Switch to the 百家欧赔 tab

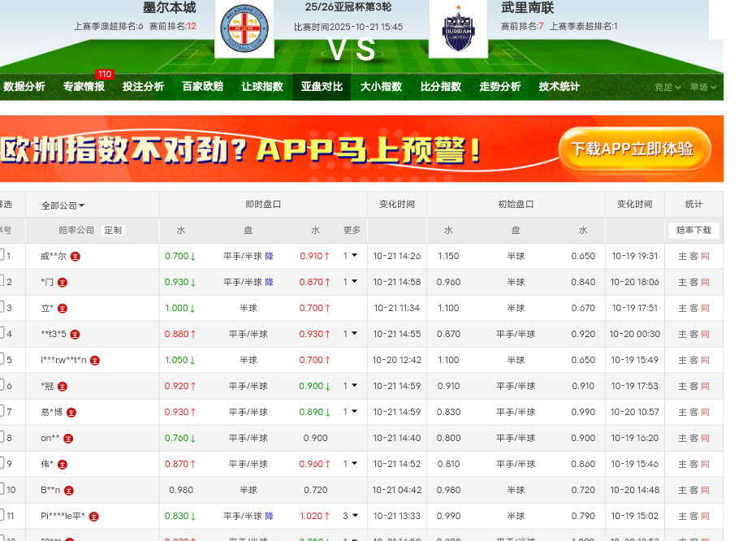click(x=202, y=87)
